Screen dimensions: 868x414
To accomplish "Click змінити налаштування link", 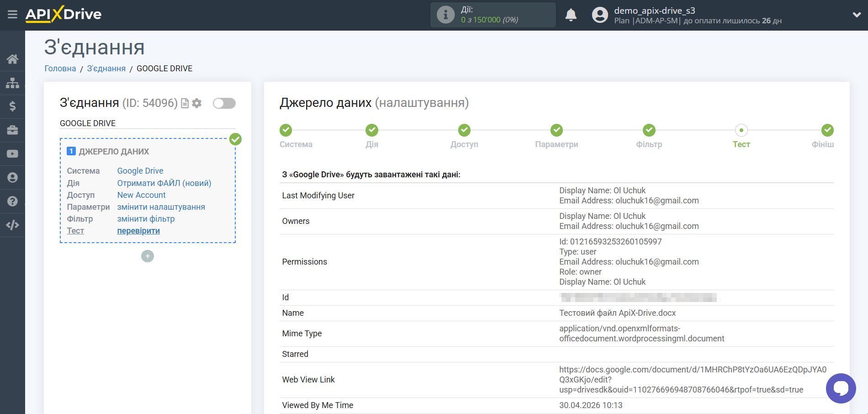I will (x=161, y=207).
